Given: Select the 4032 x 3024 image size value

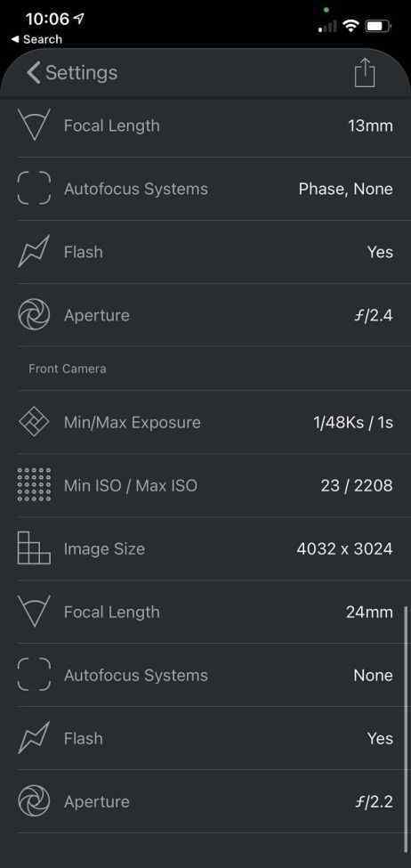Looking at the screenshot, I should pos(344,548).
